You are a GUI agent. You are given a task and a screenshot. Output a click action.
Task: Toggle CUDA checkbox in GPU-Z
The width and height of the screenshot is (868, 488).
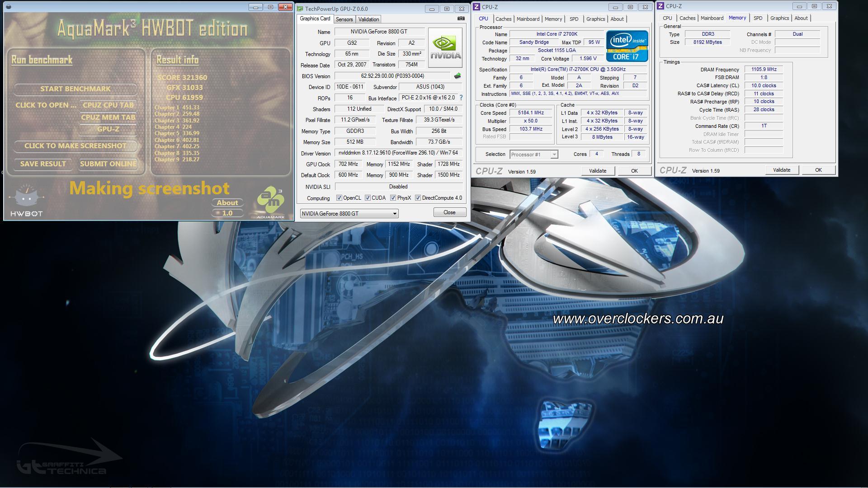(x=368, y=198)
